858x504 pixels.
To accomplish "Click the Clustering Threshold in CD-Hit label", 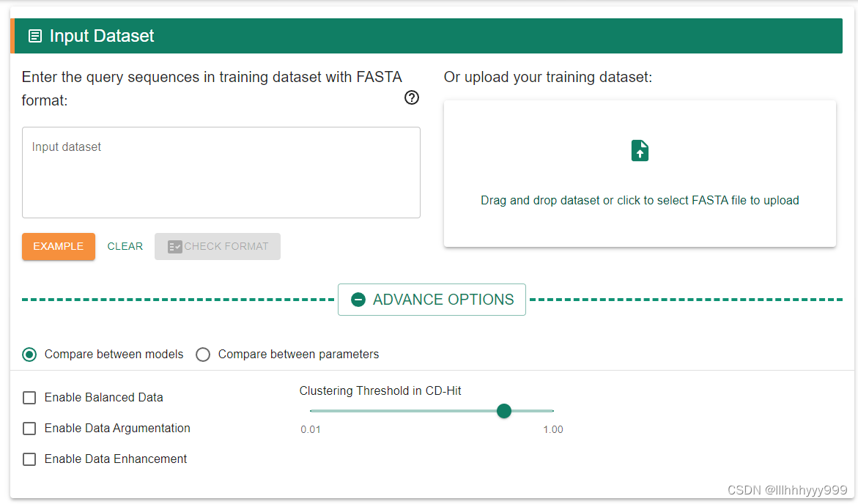I will click(x=380, y=390).
